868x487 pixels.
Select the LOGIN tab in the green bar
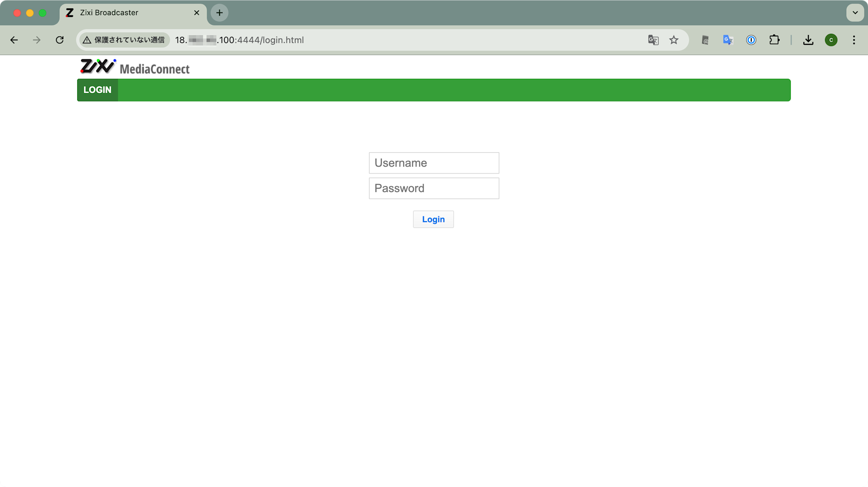click(x=97, y=90)
